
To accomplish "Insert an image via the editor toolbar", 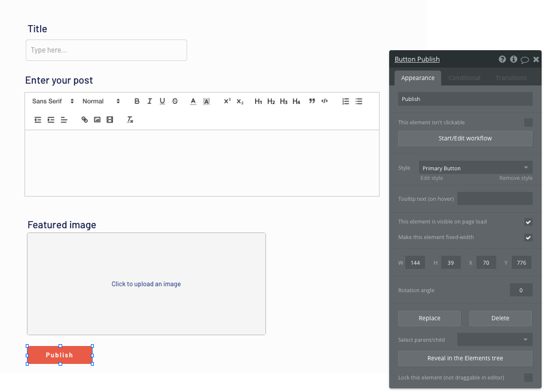I will tap(97, 120).
